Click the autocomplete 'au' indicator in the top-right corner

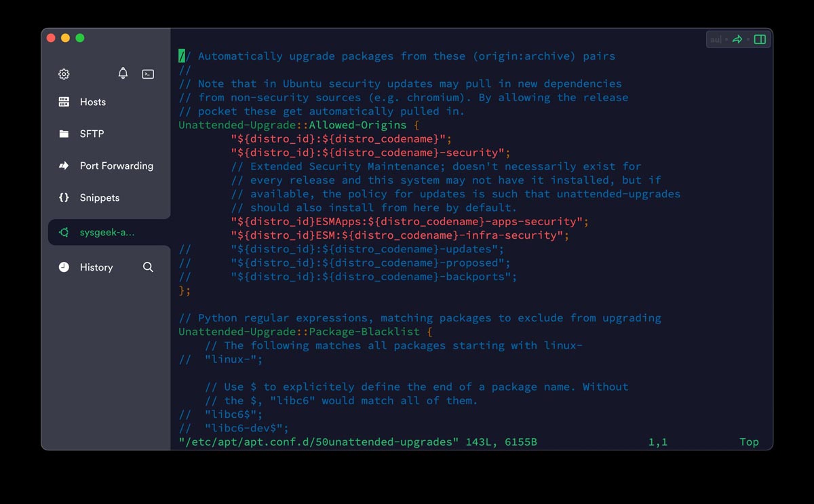716,39
